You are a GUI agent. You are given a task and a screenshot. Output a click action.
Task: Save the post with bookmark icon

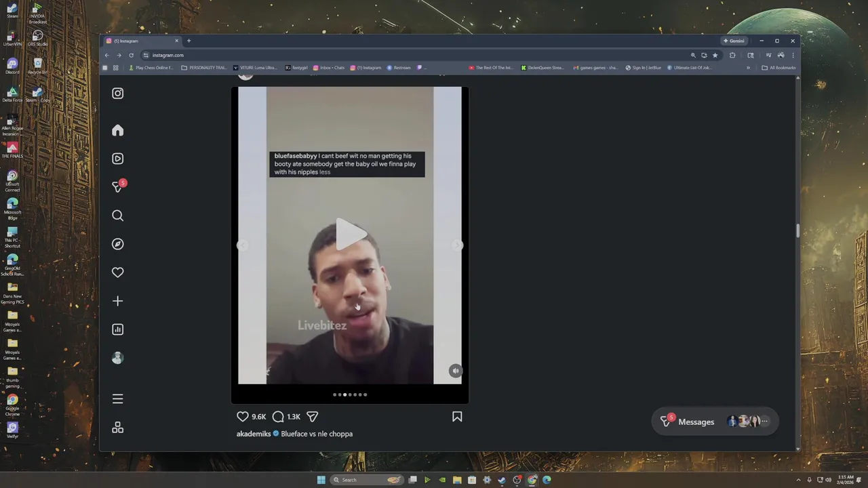click(457, 417)
